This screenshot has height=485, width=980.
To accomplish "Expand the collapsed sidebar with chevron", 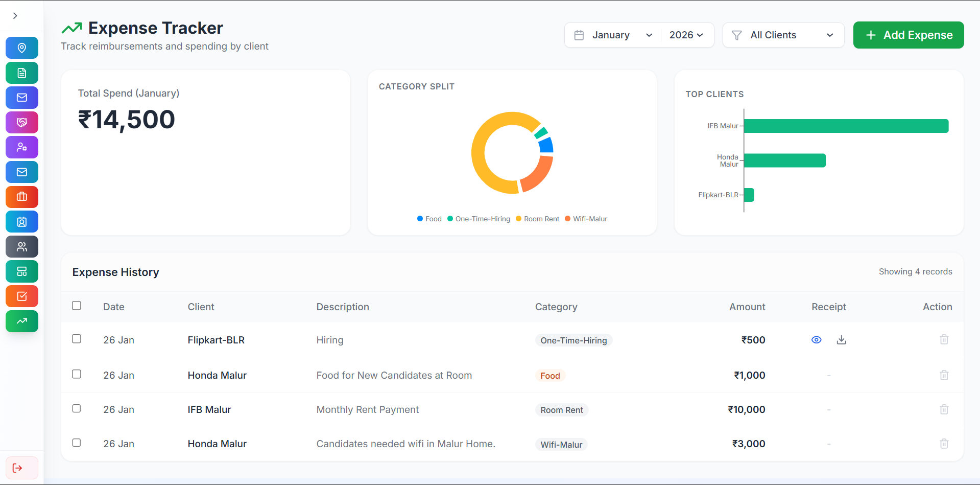I will (x=15, y=16).
